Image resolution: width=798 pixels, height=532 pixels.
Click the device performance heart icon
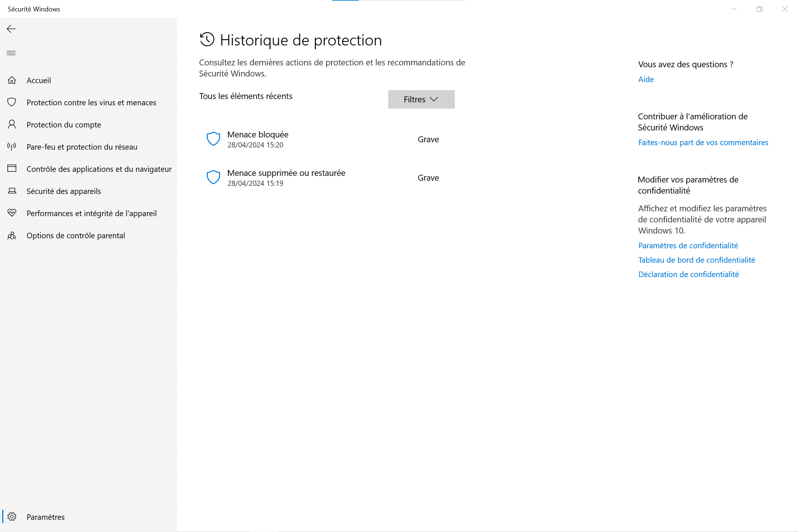click(12, 213)
